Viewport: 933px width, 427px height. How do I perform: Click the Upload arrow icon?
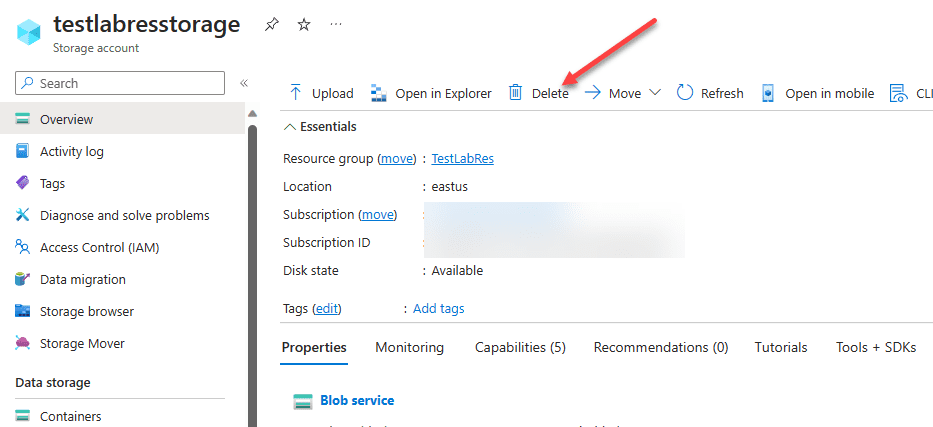pyautogui.click(x=295, y=93)
